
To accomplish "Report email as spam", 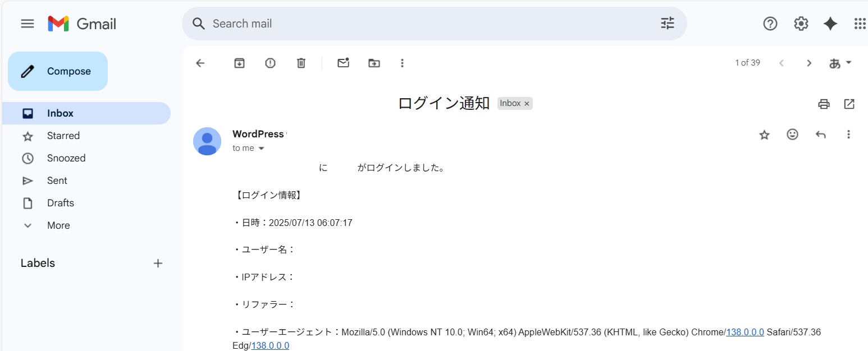I will (x=271, y=63).
